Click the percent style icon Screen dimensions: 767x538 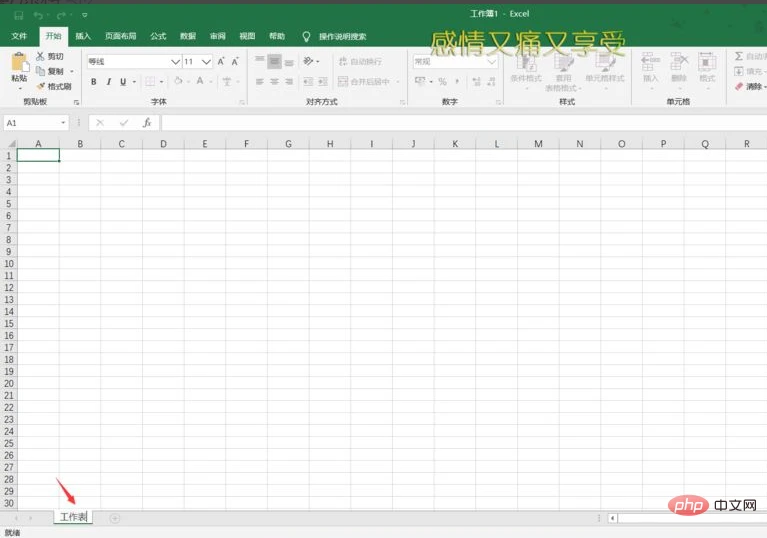point(442,81)
